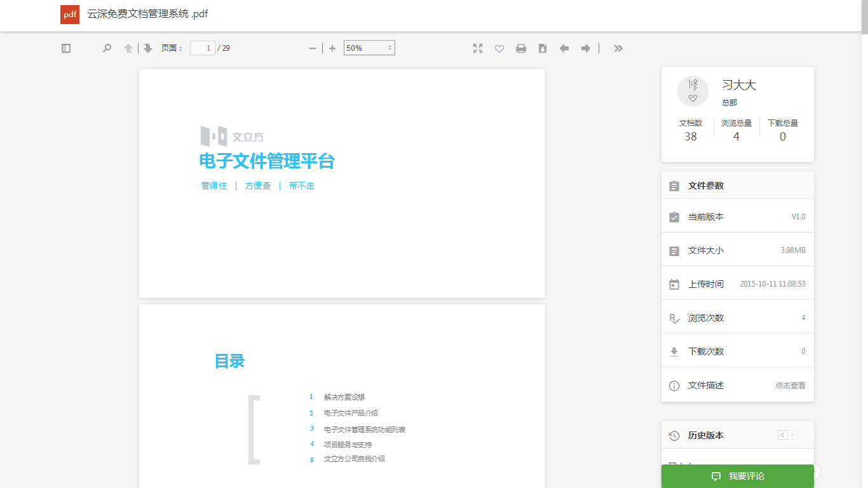Click contents entry 解决方案设想
This screenshot has width=868, height=488.
click(344, 397)
